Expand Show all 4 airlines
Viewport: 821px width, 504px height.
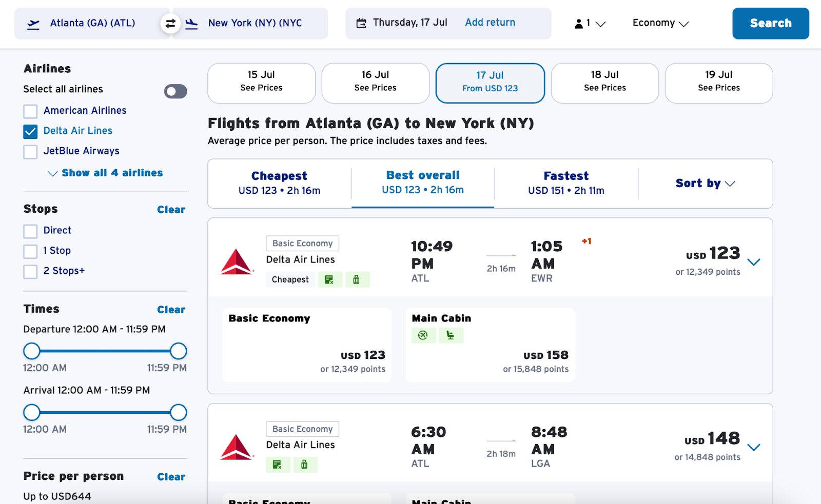tap(106, 173)
